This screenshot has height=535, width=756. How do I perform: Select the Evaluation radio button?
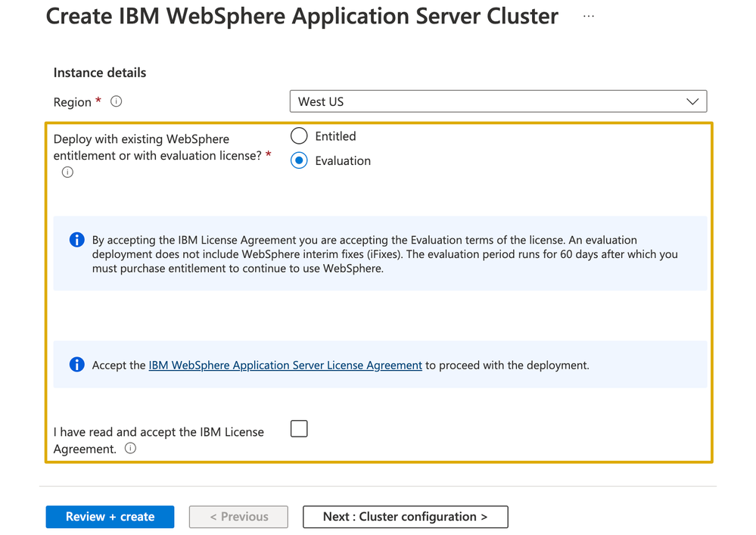(x=299, y=160)
